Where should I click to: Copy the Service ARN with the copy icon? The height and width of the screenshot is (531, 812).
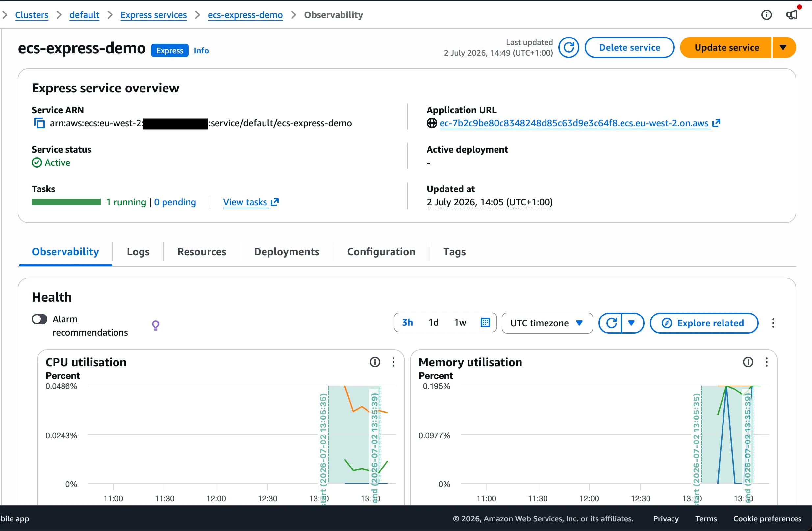[39, 123]
